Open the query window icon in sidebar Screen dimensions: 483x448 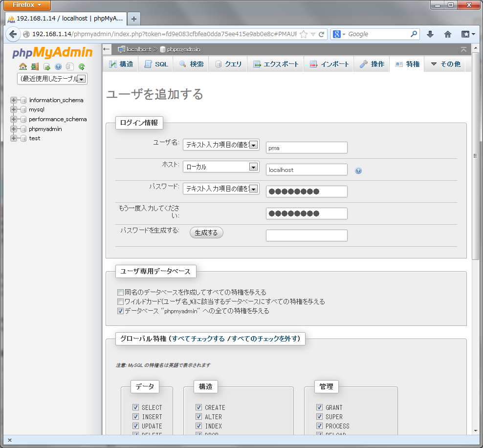pyautogui.click(x=46, y=66)
